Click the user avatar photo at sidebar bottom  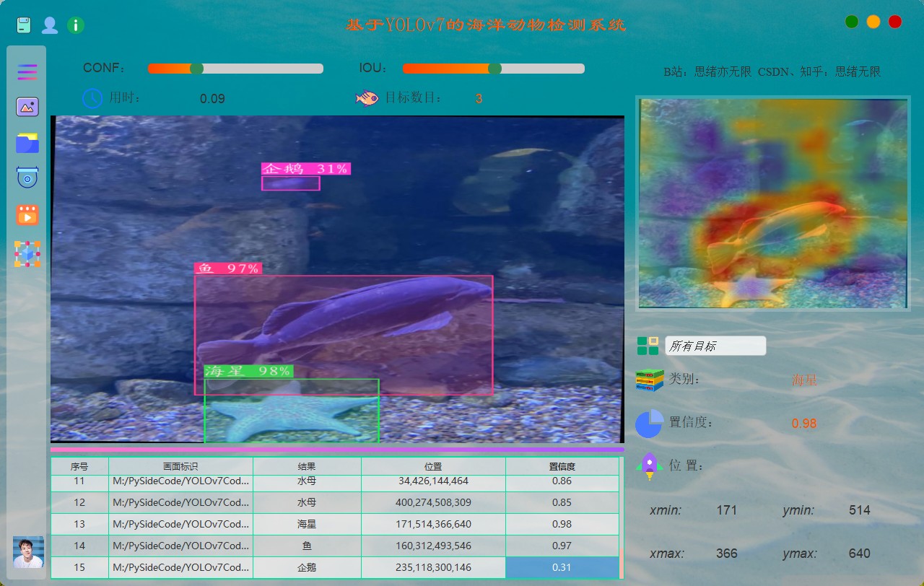pyautogui.click(x=28, y=552)
